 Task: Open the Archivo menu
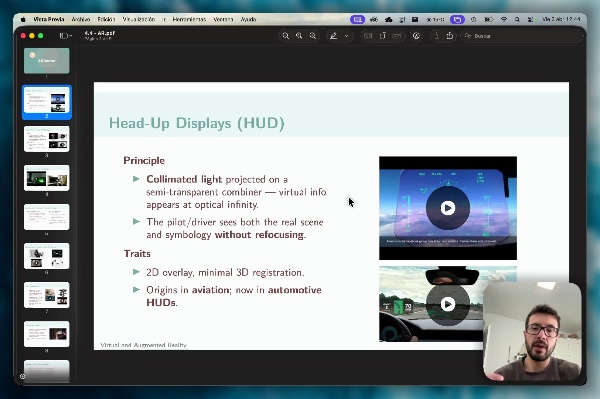pyautogui.click(x=81, y=19)
